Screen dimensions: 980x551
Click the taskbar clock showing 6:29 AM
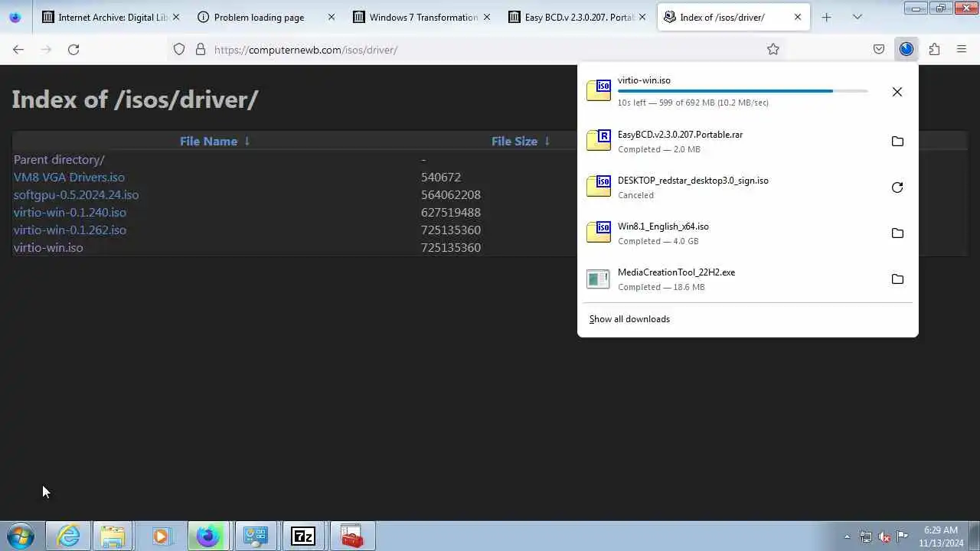point(941,536)
